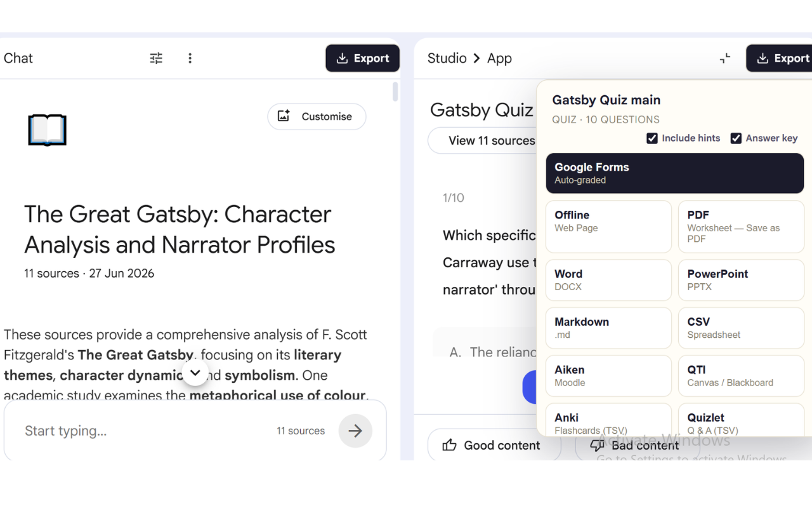Select Offline Web Page export option
This screenshot has height=508, width=812.
(x=608, y=227)
